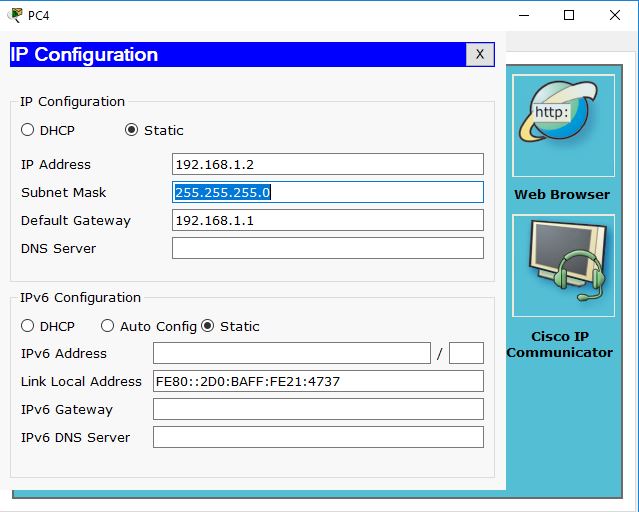
Task: Click the Subnet Mask field
Action: point(328,192)
